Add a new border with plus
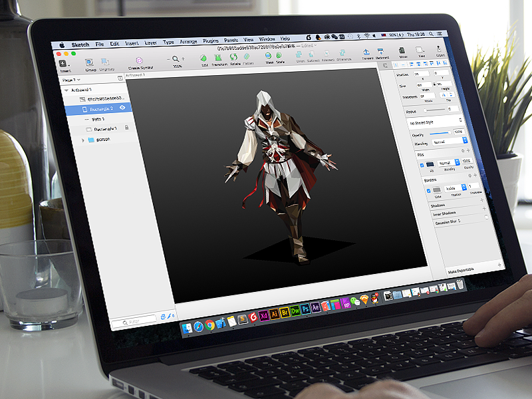 click(475, 175)
